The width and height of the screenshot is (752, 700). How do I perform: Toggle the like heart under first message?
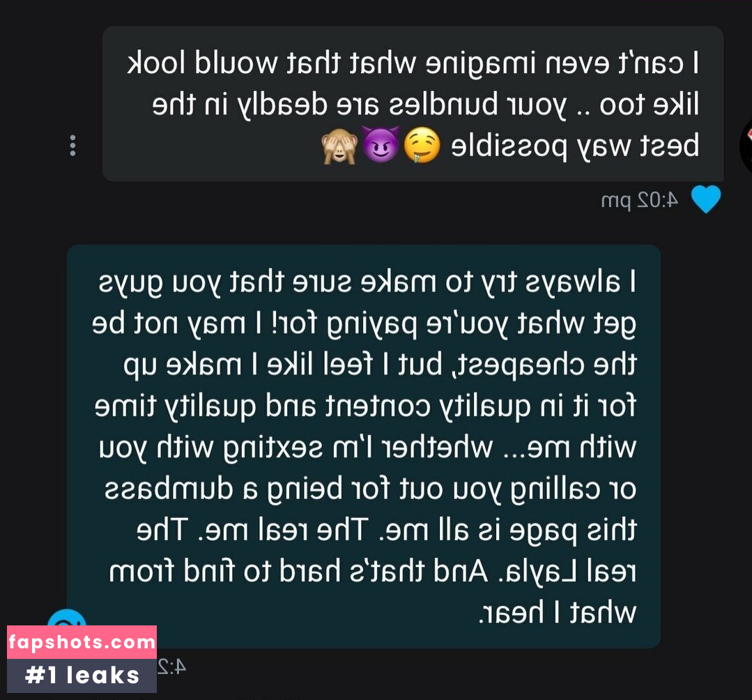pos(705,199)
